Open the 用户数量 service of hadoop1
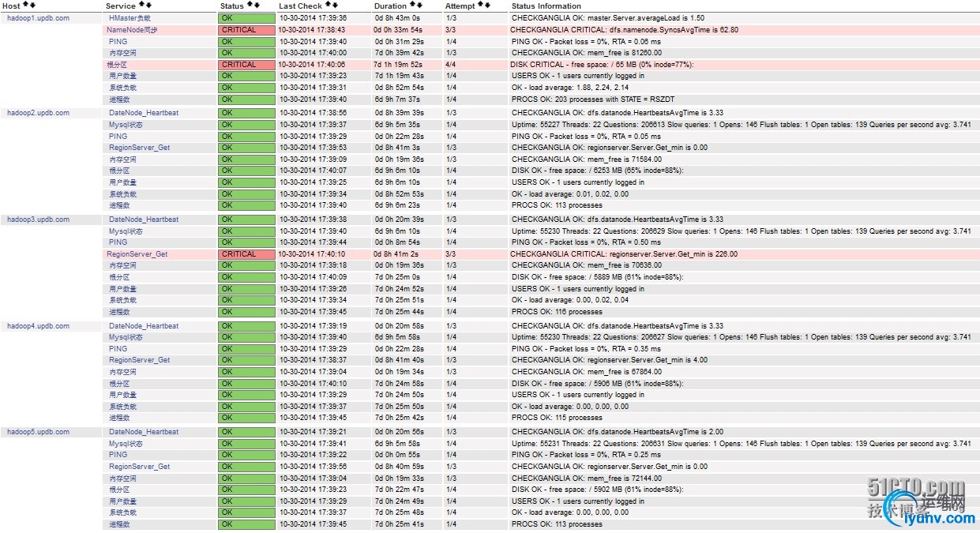The image size is (980, 533). [122, 76]
